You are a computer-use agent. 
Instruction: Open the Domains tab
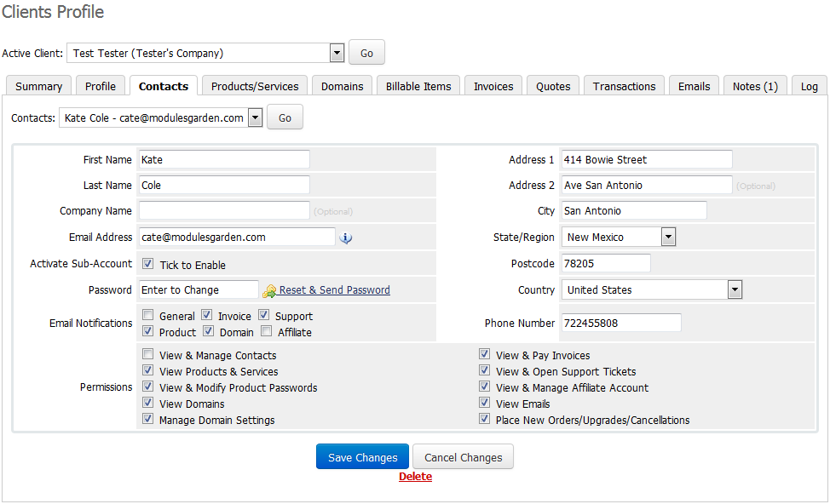pos(342,86)
